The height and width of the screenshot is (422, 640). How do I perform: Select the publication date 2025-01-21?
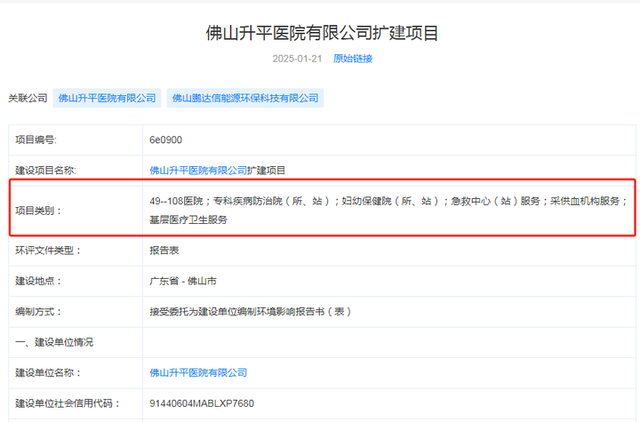297,59
